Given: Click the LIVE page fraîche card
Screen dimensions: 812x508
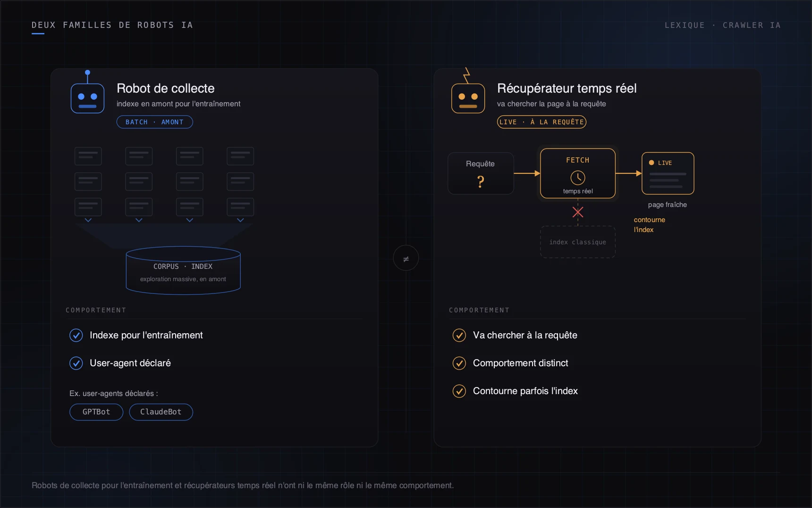Looking at the screenshot, I should tap(668, 173).
